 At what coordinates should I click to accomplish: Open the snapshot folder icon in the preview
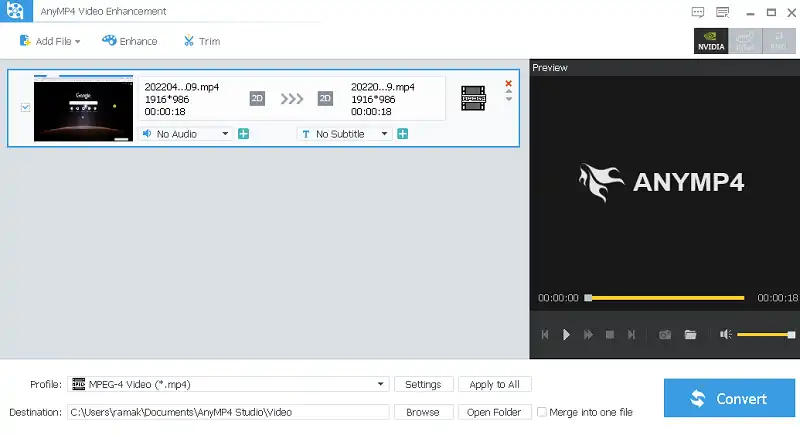click(x=690, y=335)
